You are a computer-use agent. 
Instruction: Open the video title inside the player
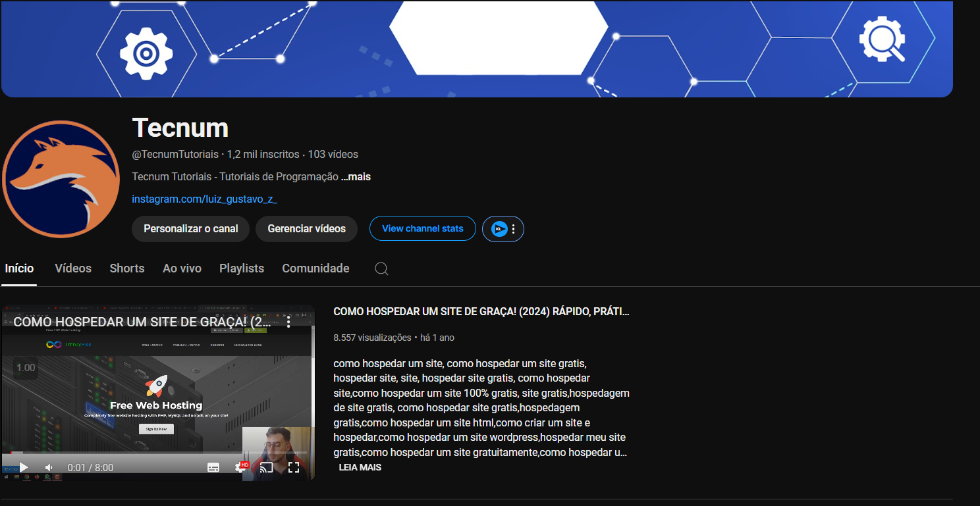pos(142,322)
